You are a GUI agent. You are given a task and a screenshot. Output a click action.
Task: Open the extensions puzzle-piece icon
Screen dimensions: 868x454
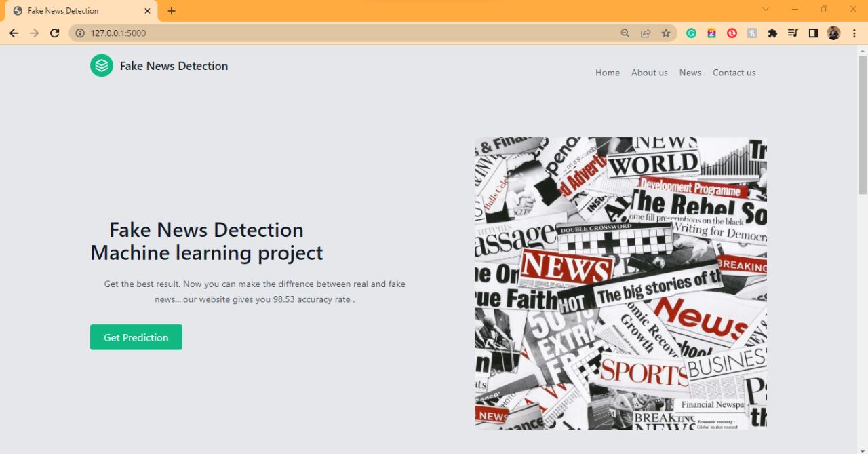coord(772,33)
